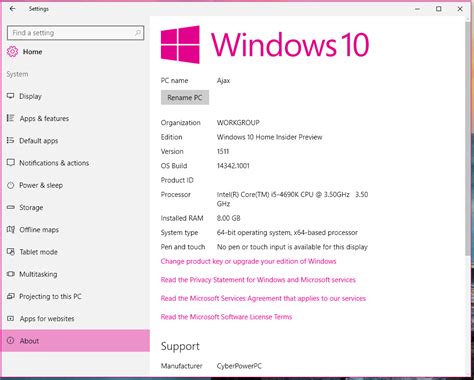Click the Apps for websites icon
Viewport: 474px width, 380px height.
pyautogui.click(x=11, y=318)
